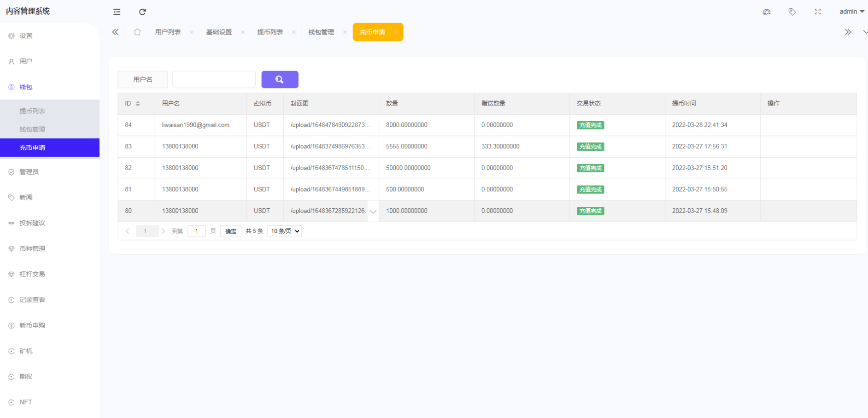Click the username search input field

coord(214,79)
